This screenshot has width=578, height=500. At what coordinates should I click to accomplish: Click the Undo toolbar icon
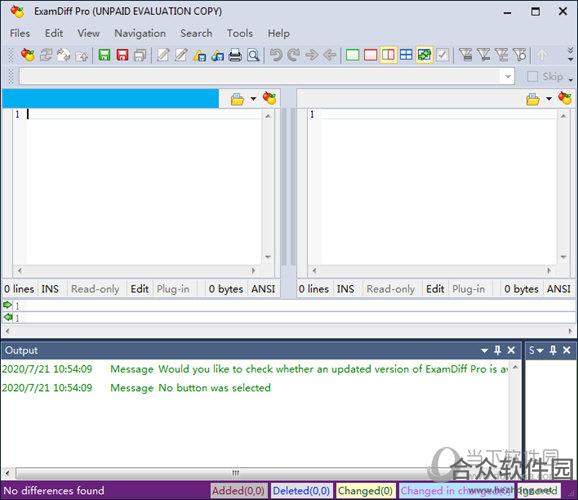276,55
